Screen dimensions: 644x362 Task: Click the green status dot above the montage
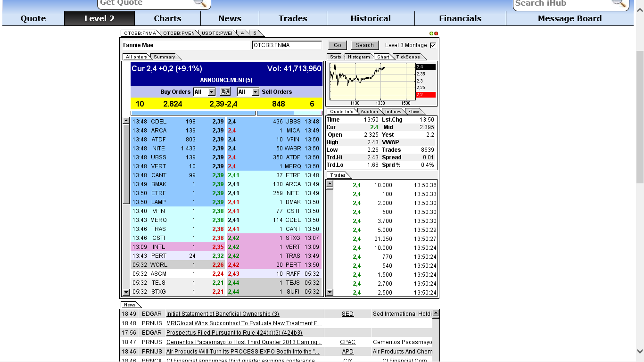point(432,33)
